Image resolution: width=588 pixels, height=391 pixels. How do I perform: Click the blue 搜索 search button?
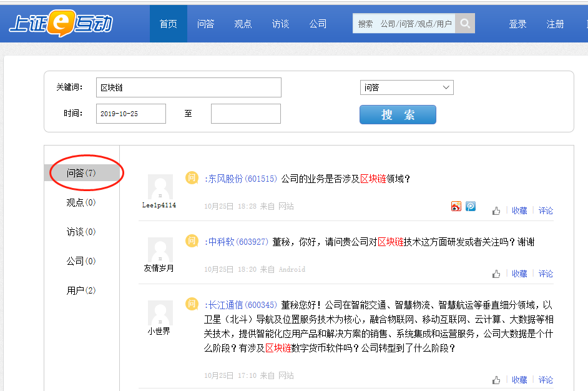(398, 114)
